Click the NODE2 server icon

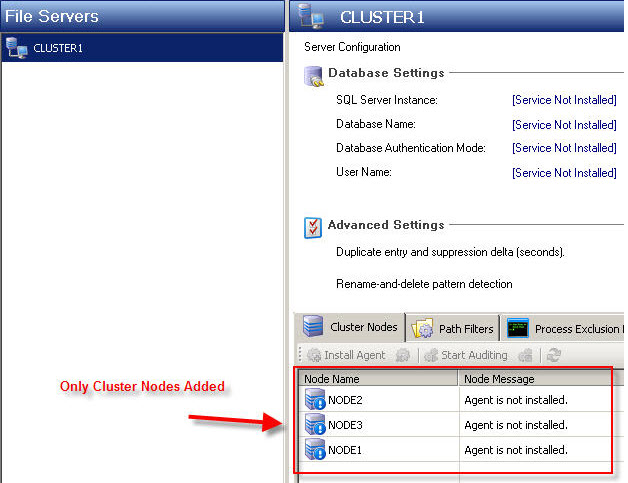pyautogui.click(x=315, y=399)
